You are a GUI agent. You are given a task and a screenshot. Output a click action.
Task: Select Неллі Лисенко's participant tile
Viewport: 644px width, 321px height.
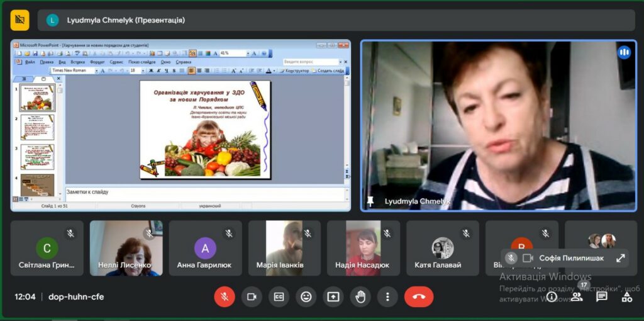[126, 248]
